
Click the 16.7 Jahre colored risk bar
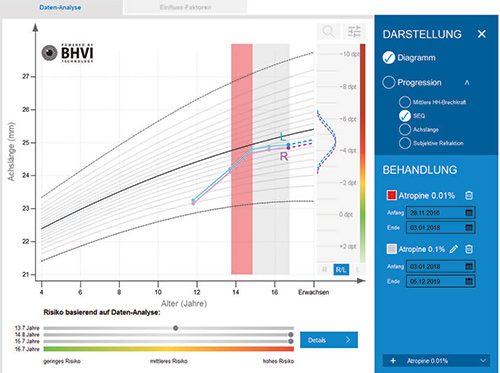[x=169, y=349]
